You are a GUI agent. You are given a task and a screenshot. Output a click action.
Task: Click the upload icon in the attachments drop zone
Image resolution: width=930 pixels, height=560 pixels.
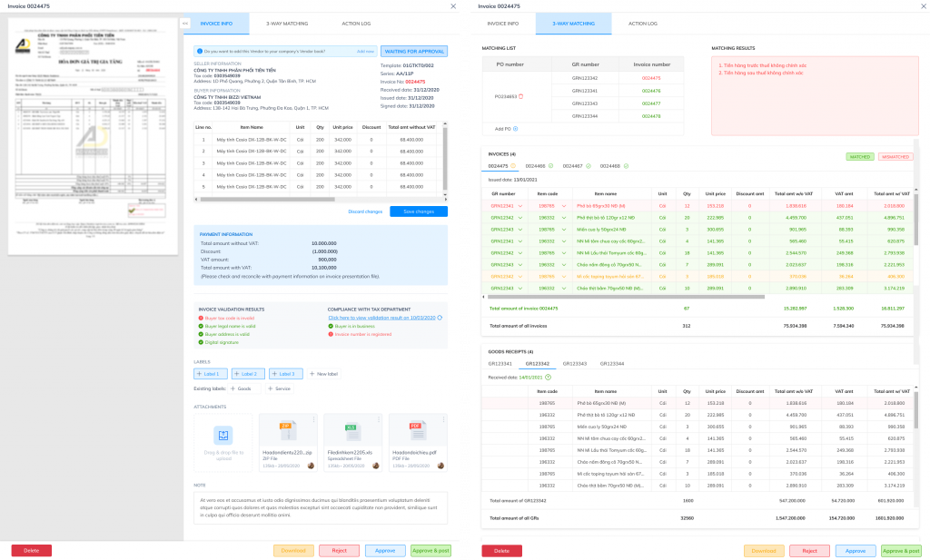pos(223,436)
